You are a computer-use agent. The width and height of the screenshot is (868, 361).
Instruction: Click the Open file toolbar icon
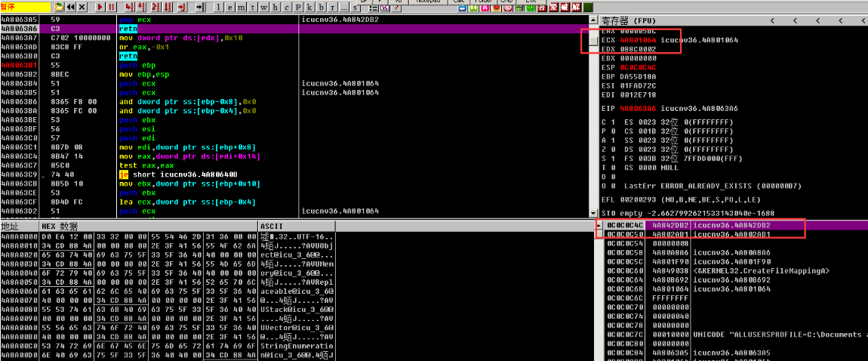click(x=59, y=7)
